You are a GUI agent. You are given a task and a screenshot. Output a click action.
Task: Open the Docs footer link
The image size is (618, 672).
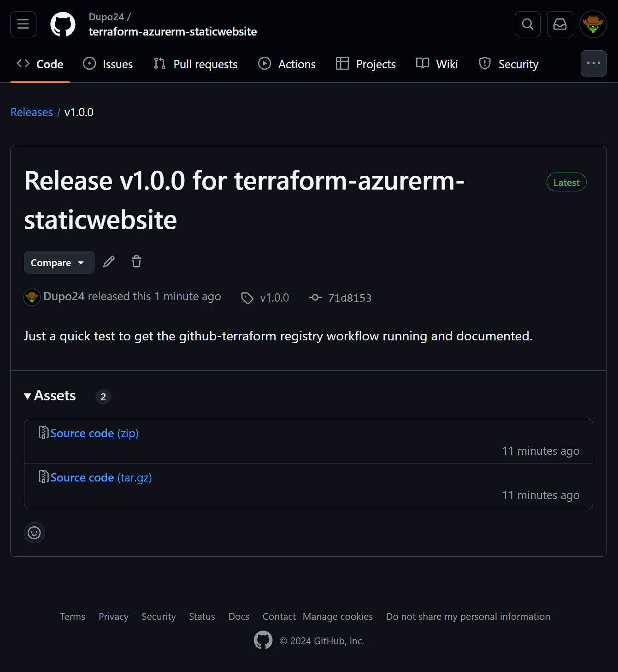point(239,617)
